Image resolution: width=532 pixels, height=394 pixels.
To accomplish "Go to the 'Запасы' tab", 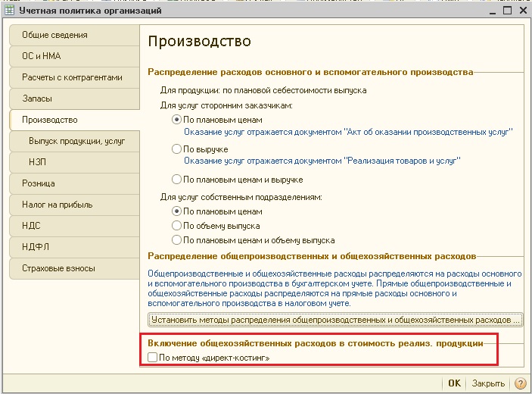I will [75, 98].
